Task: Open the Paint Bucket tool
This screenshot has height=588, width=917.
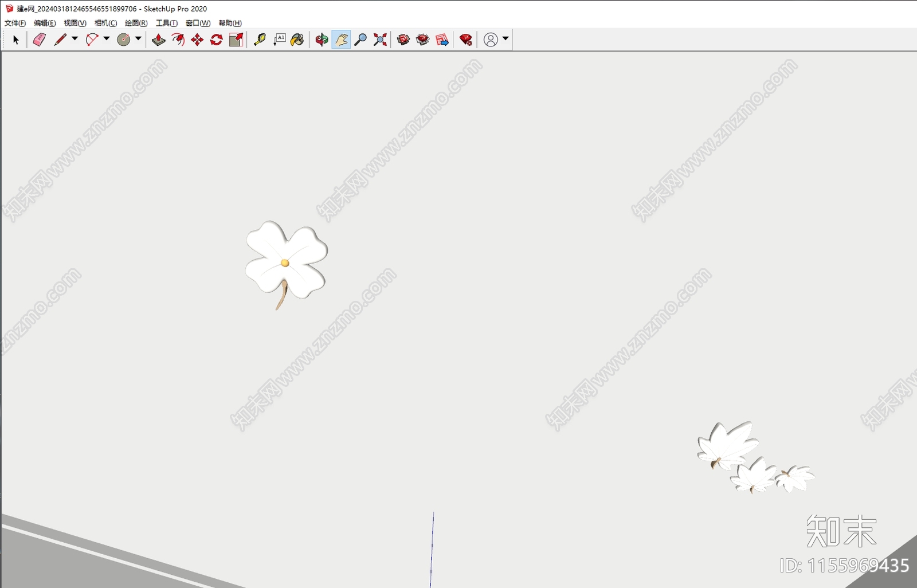Action: point(297,40)
